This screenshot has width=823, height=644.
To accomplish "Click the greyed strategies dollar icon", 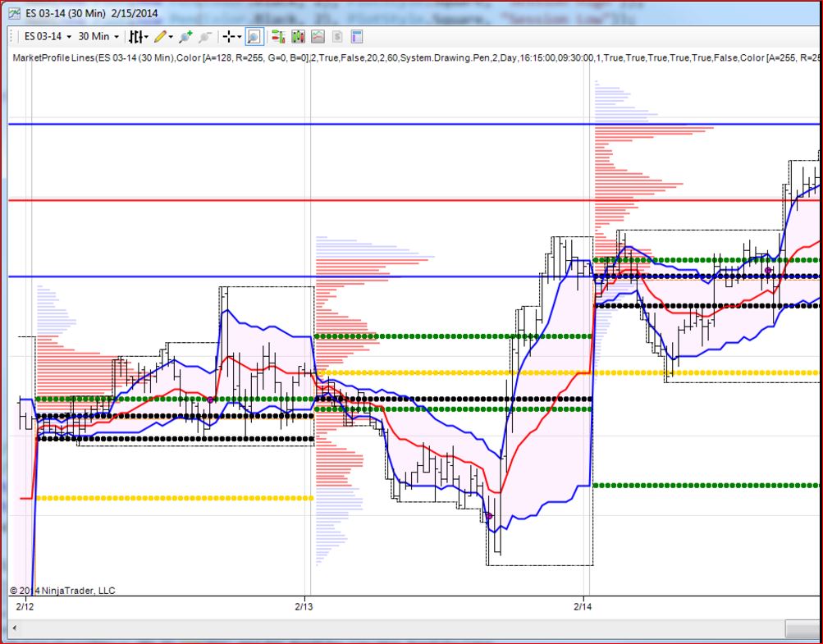I will 337,37.
